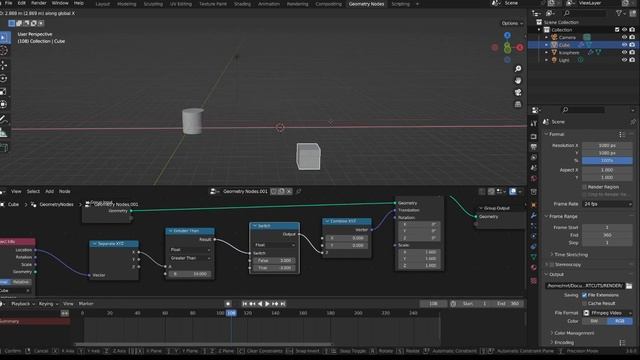Click the viewport pan hand icon
Image resolution: width=640 pixels, height=360 pixels.
(x=518, y=80)
